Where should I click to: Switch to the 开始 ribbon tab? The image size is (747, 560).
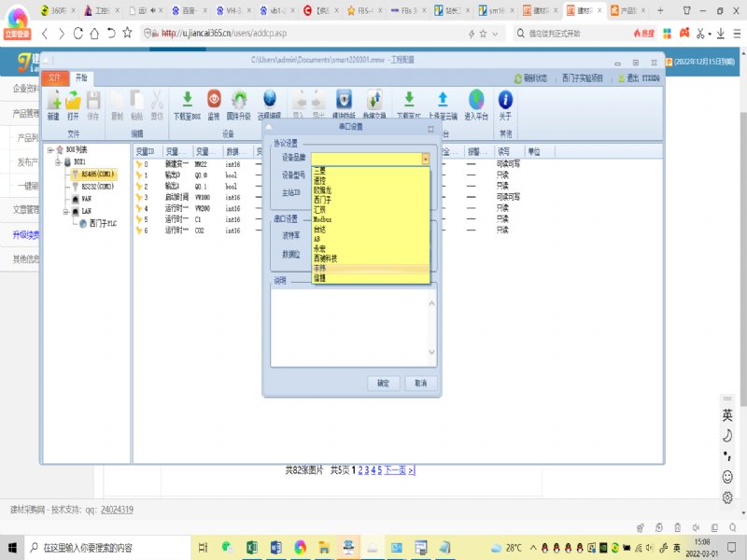pos(81,77)
